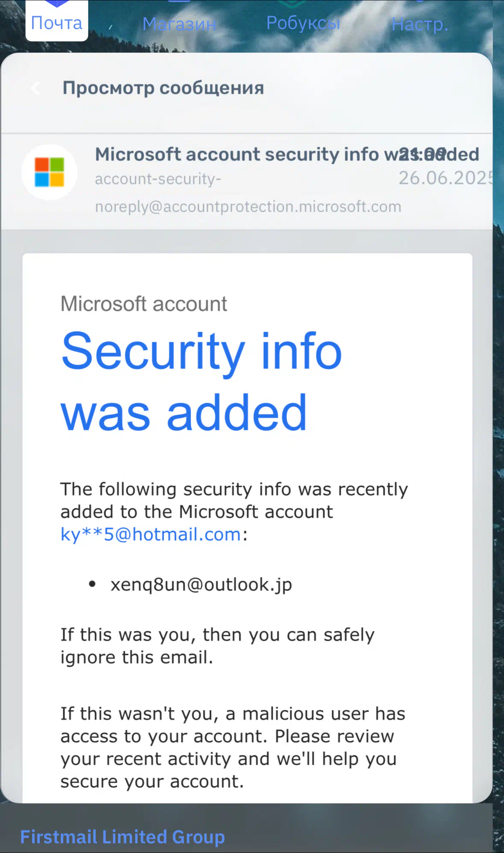Click the following security info paragraph
Viewport: 504px width, 853px height.
pos(234,512)
